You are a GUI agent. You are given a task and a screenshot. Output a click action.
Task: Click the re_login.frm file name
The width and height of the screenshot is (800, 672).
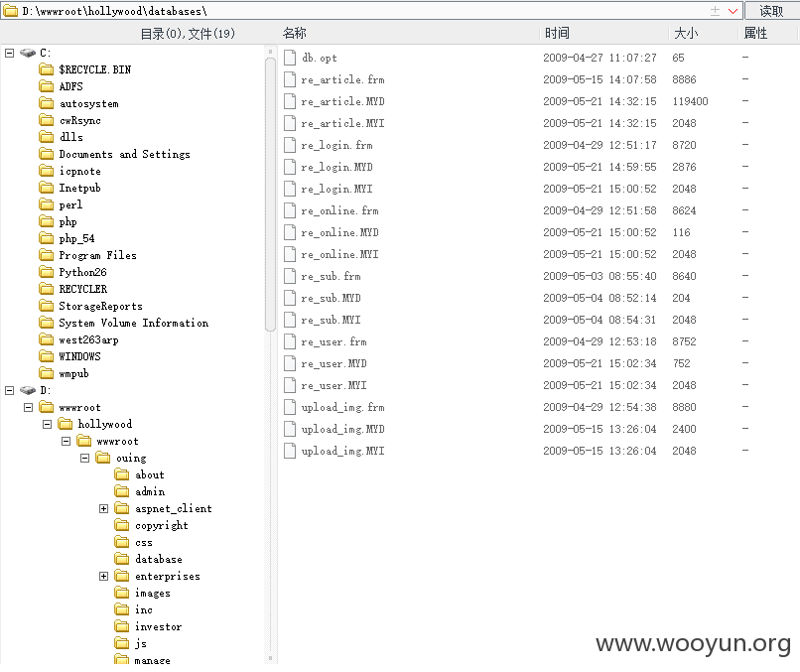tap(336, 146)
